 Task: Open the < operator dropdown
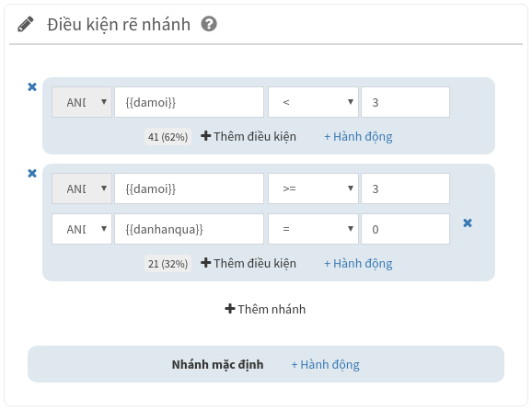pyautogui.click(x=313, y=102)
